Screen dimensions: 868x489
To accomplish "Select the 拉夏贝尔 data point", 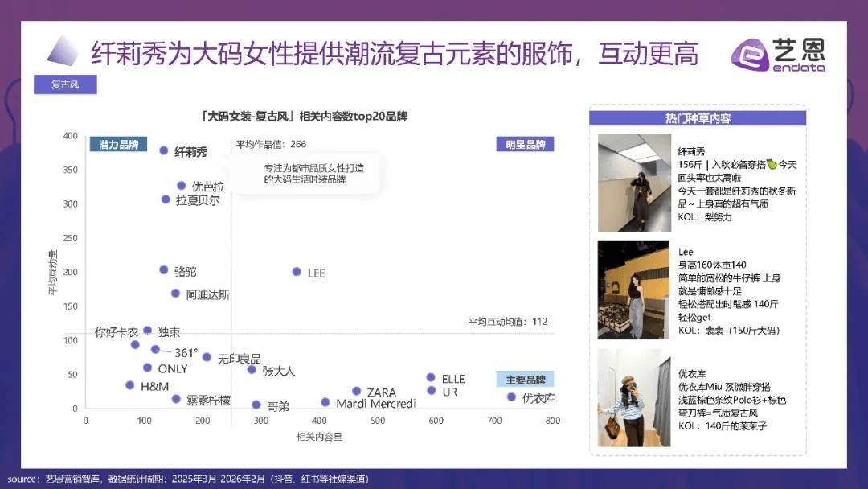I will [166, 199].
